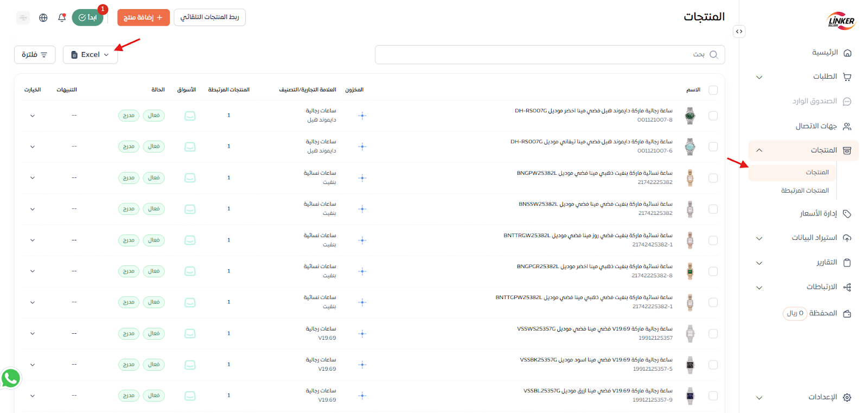Collapse the sidebar with arrows toggle
The width and height of the screenshot is (868, 413).
pos(739,31)
